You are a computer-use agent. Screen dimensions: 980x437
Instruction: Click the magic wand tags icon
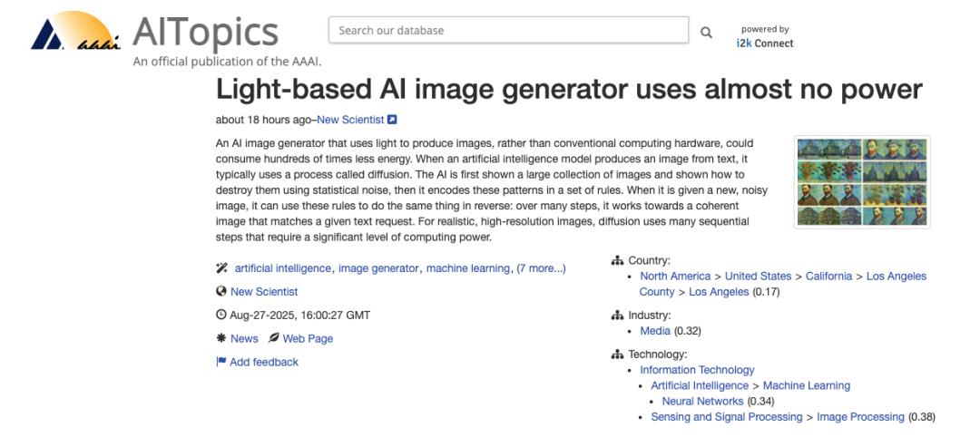tap(221, 268)
